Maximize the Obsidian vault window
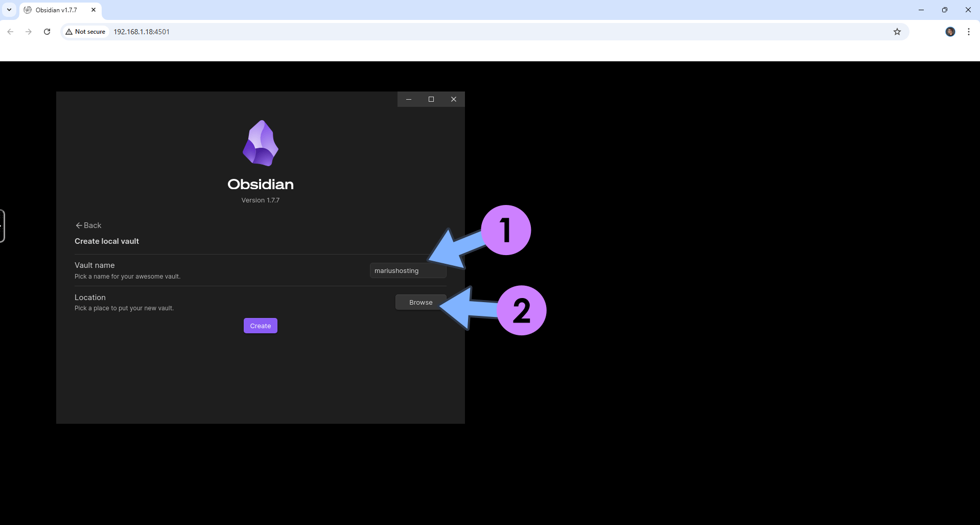980x525 pixels. pos(431,99)
